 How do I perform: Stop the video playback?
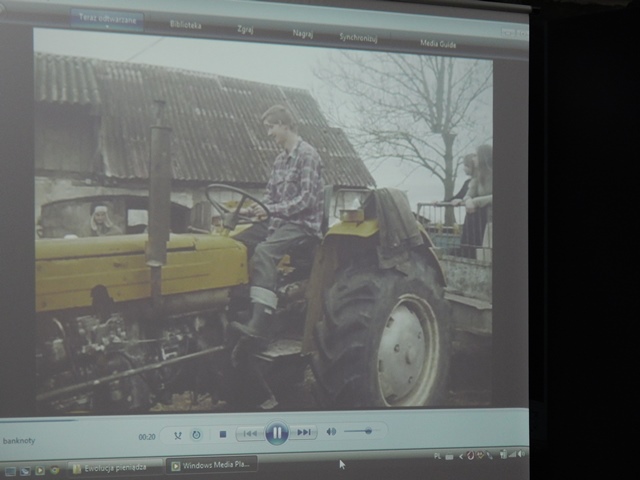(x=223, y=434)
